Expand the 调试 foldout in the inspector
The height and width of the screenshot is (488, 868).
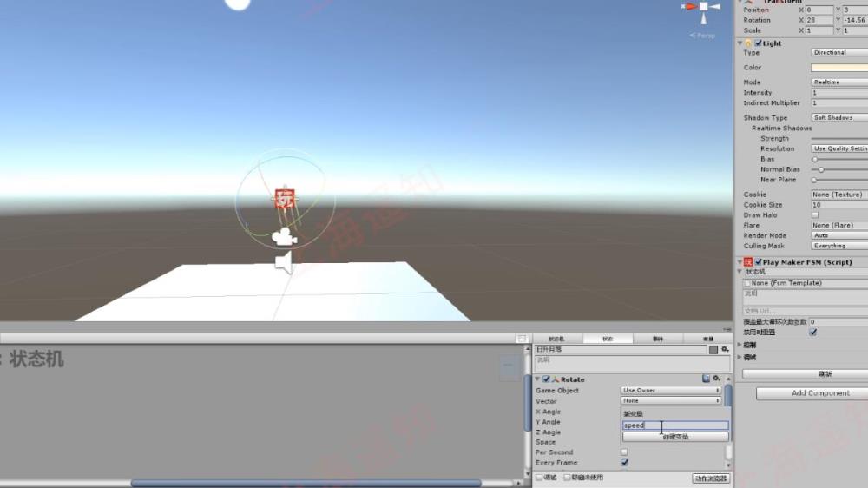pyautogui.click(x=740, y=358)
